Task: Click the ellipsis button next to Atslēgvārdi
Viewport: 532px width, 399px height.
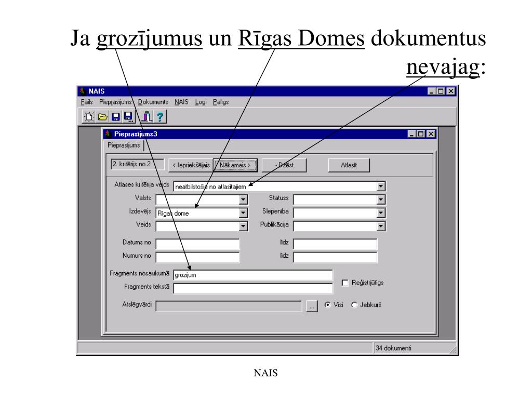Action: (x=312, y=306)
